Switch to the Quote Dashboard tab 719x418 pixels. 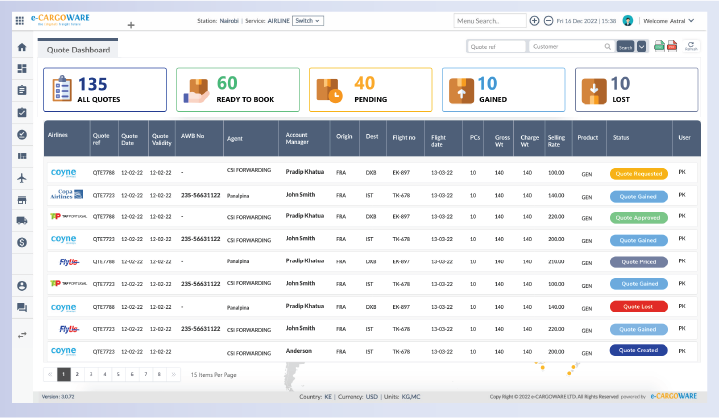(x=78, y=50)
